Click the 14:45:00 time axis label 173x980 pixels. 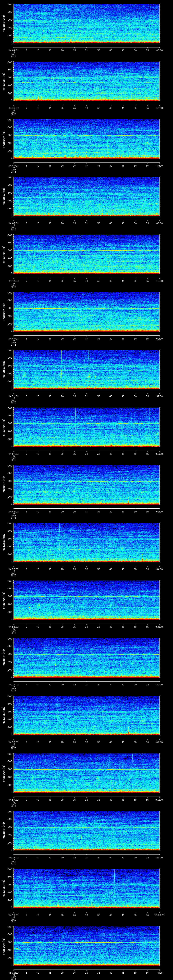click(x=13, y=108)
